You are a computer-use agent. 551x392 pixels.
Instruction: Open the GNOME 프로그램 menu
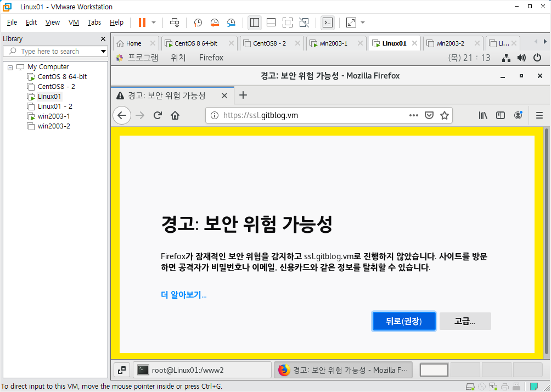pyautogui.click(x=142, y=58)
